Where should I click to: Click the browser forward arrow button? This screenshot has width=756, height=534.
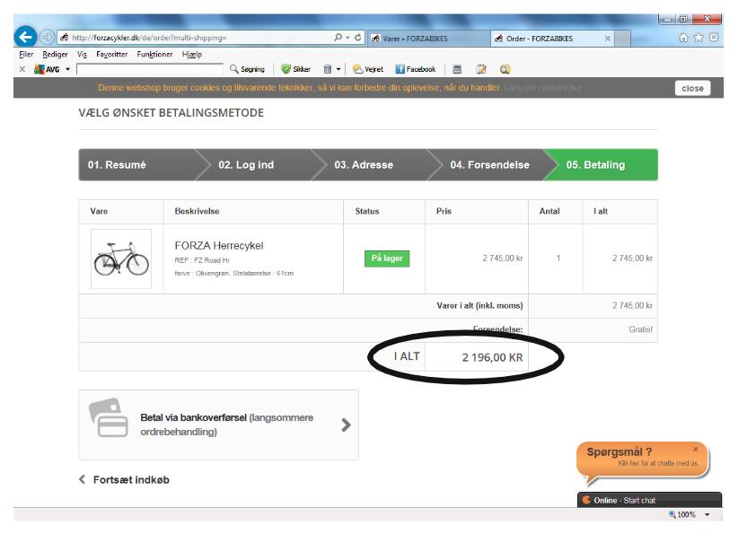pyautogui.click(x=47, y=37)
